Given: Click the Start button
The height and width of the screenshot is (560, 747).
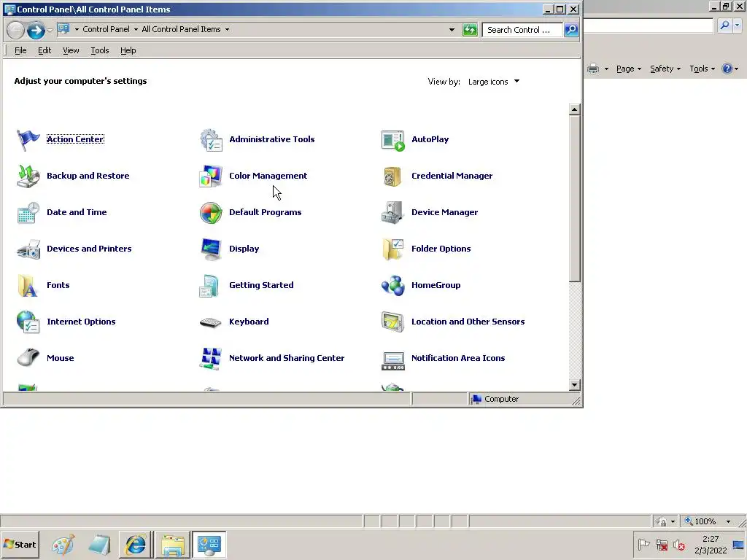Looking at the screenshot, I should pos(20,545).
